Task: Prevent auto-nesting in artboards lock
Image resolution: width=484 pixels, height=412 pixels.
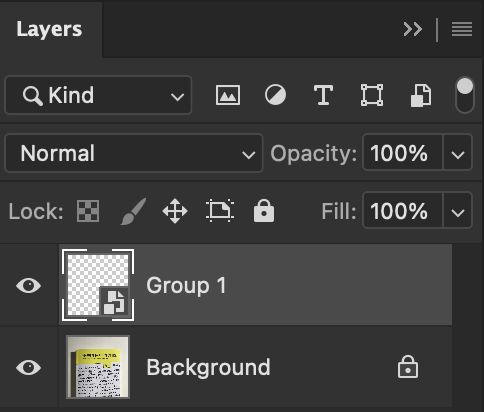Action: pyautogui.click(x=220, y=211)
